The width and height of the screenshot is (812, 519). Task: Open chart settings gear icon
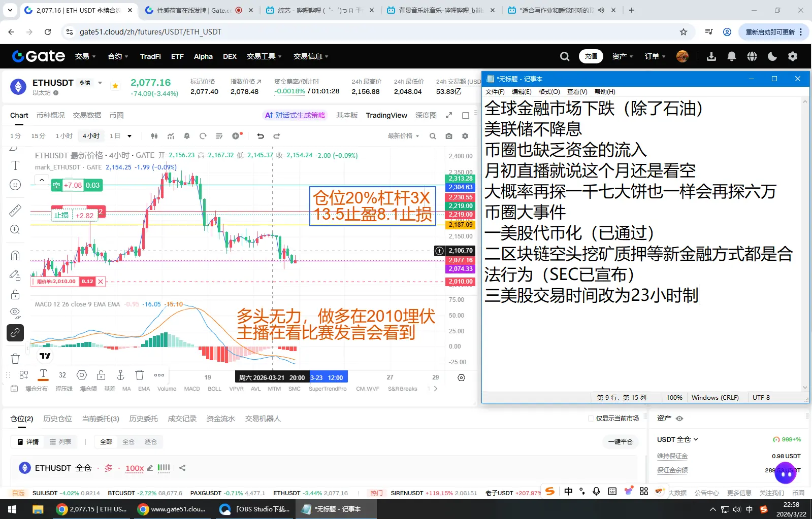coord(465,136)
